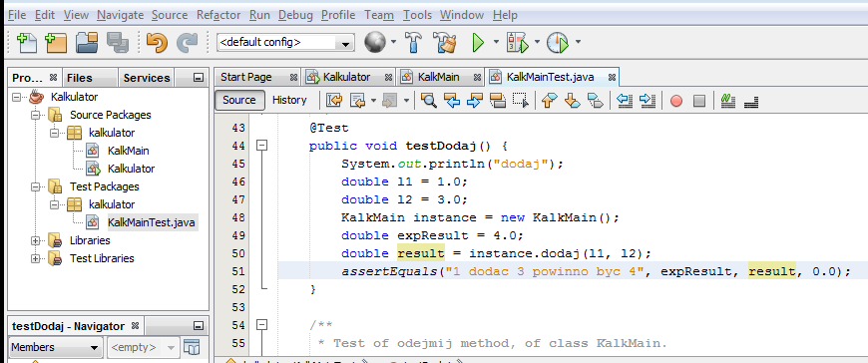Click the Uncomment lines icon
Image resolution: width=868 pixels, height=363 pixels.
751,101
